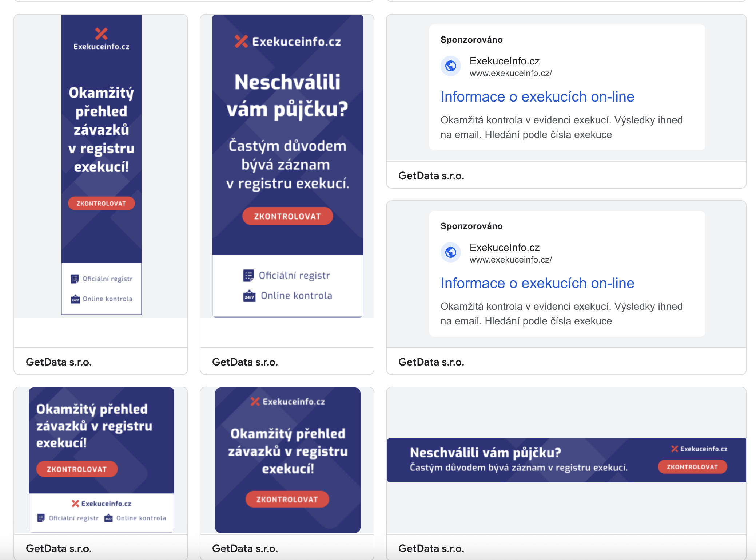Screen dimensions: 756x560
Task: Click the 24/7 Online kontrola icon in the large banner
Action: tap(249, 296)
